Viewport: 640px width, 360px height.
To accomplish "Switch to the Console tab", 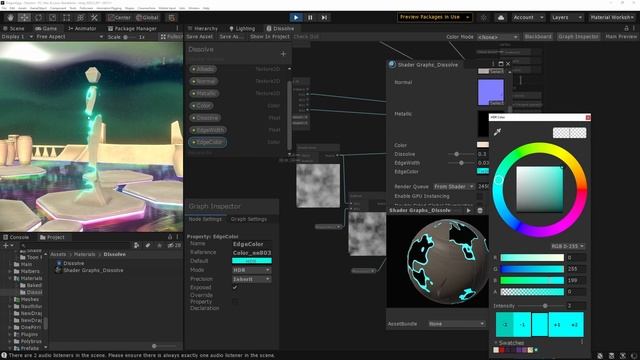I will point(16,237).
